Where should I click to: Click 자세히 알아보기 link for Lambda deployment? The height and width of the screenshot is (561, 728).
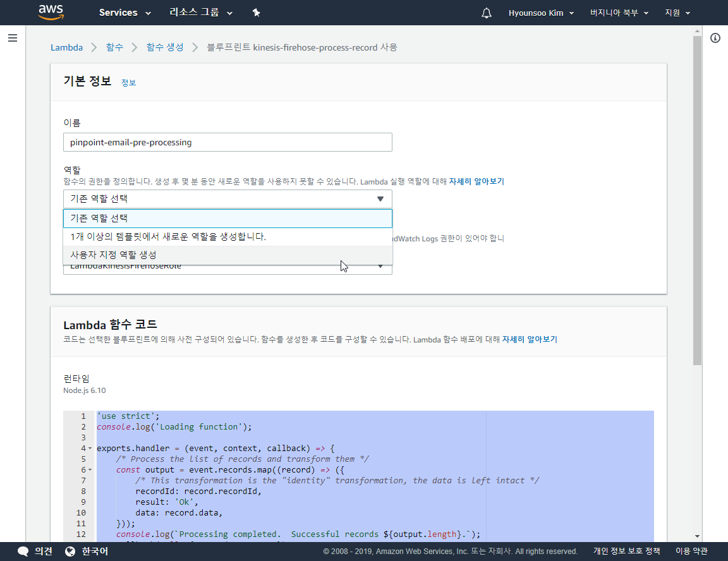tap(530, 340)
